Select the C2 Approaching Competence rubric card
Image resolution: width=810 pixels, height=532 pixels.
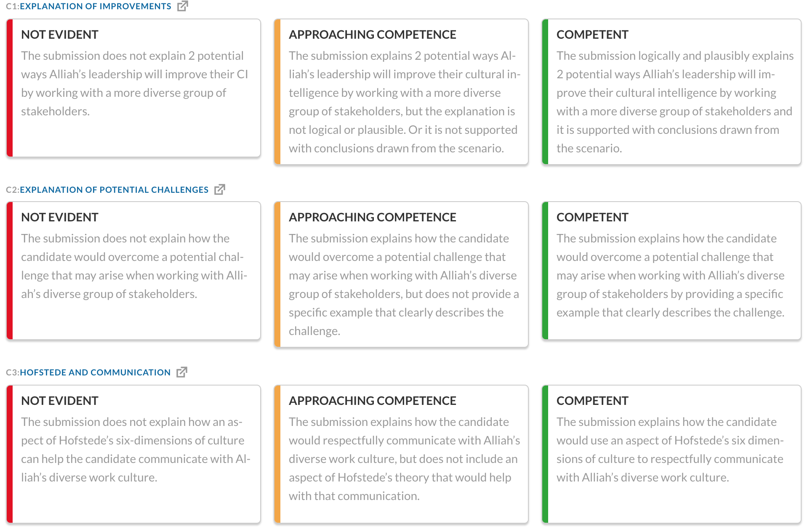[x=401, y=274]
